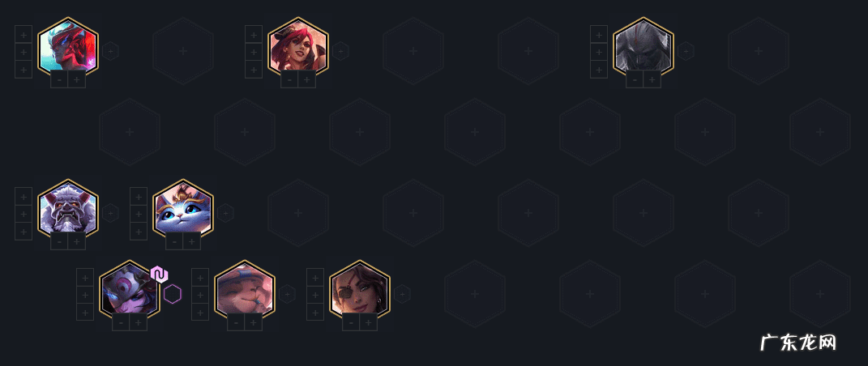Increase star level under Samira portrait
The height and width of the screenshot is (366, 868).
click(x=368, y=322)
